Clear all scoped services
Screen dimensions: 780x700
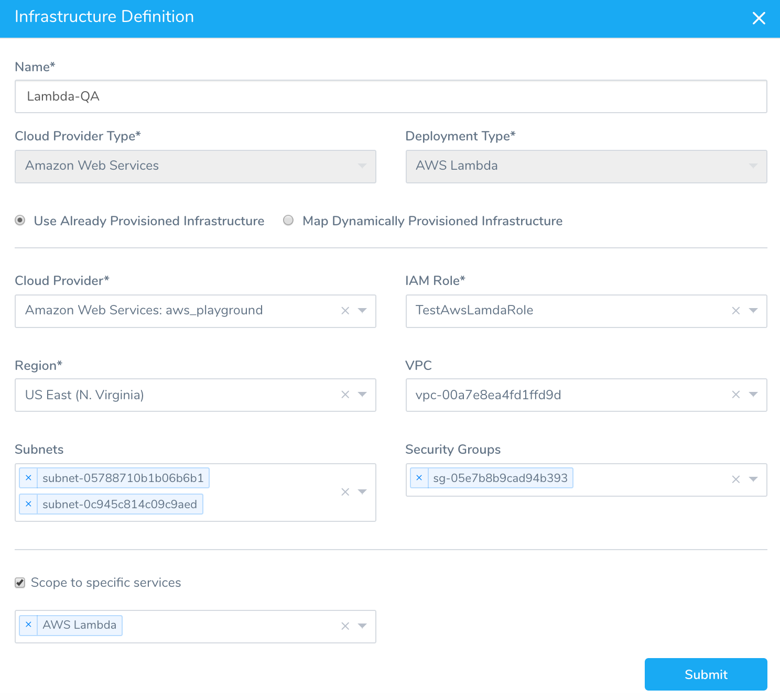click(x=345, y=626)
